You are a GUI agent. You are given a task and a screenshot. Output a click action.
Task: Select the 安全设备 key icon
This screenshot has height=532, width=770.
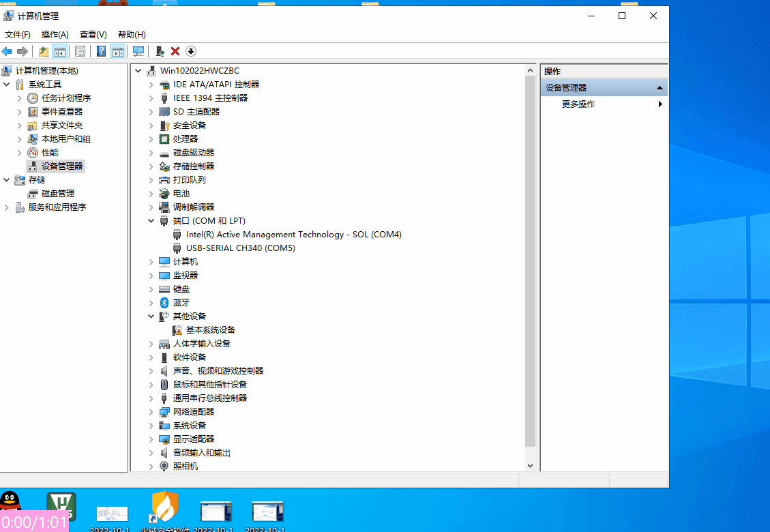pyautogui.click(x=164, y=125)
